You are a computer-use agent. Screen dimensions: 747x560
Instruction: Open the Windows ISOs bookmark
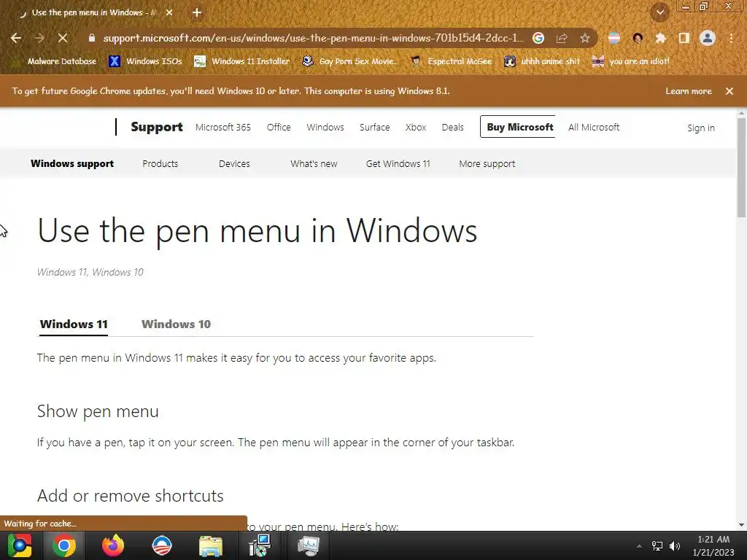(145, 61)
